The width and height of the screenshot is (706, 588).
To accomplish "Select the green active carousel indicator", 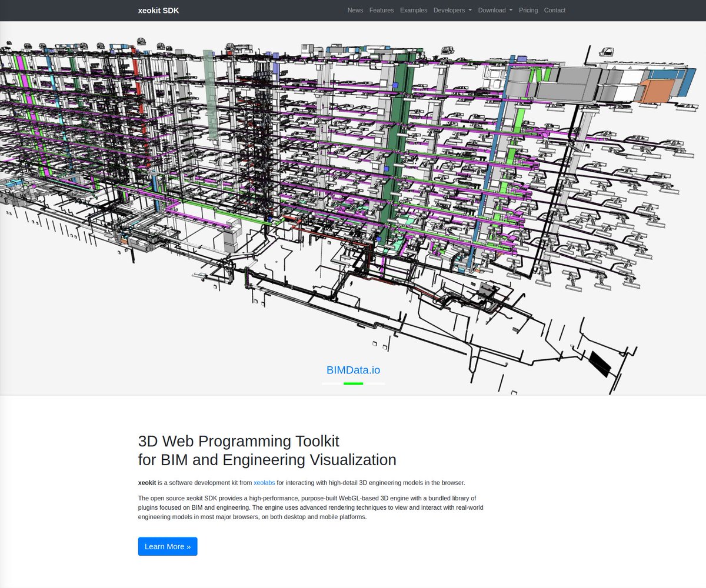I will point(353,383).
